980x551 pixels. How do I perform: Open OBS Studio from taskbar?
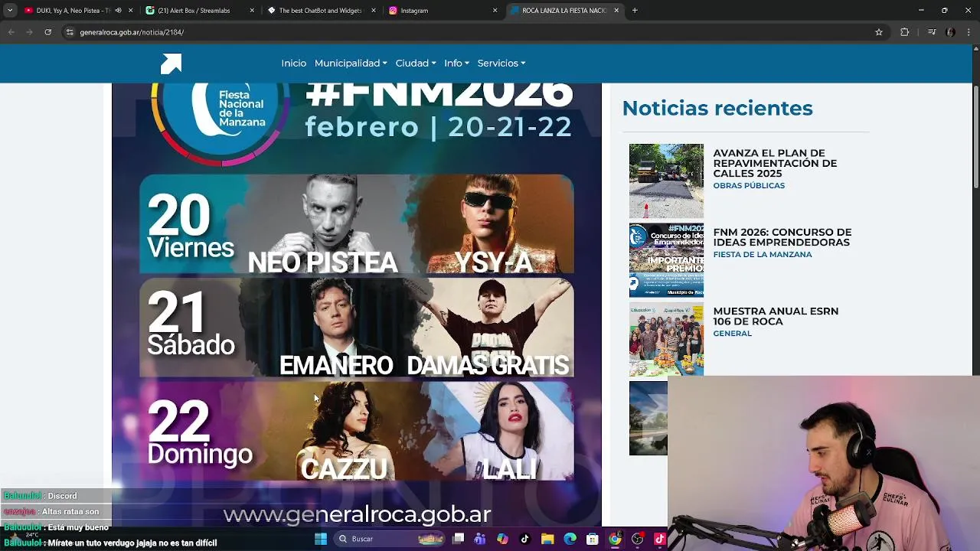tap(637, 539)
